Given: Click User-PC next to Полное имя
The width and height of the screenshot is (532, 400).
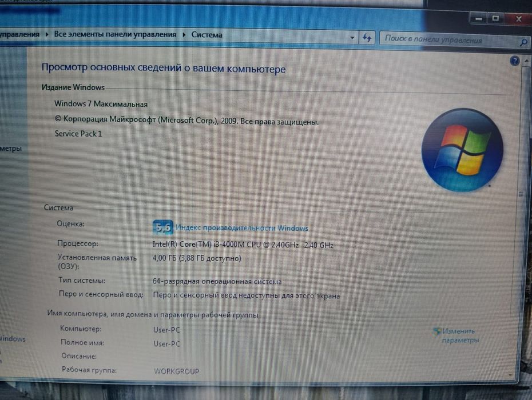Looking at the screenshot, I should (x=166, y=344).
